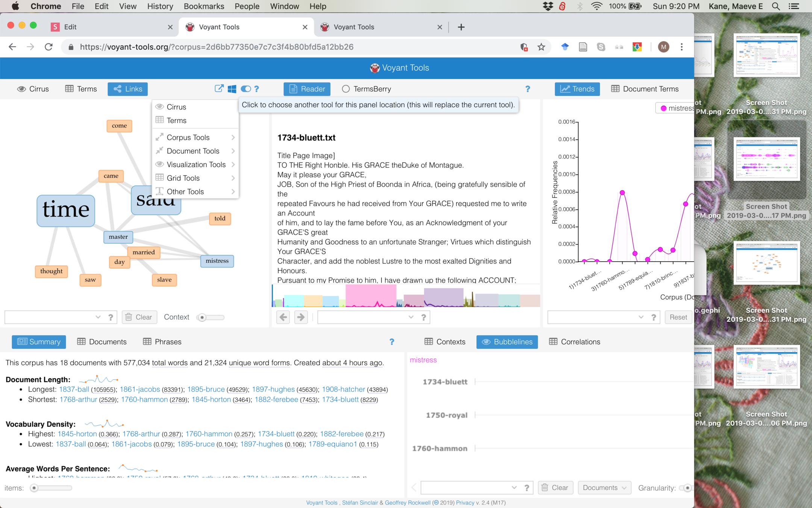Image resolution: width=812 pixels, height=508 pixels.
Task: Open macOS Spotlight search icon
Action: tap(776, 6)
